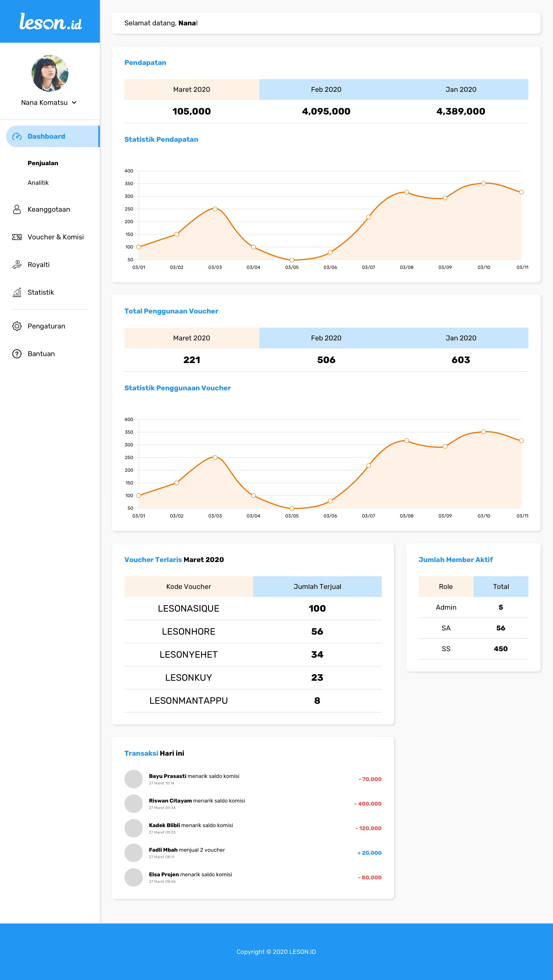Click the Pengaturan gear icon

pos(17,326)
